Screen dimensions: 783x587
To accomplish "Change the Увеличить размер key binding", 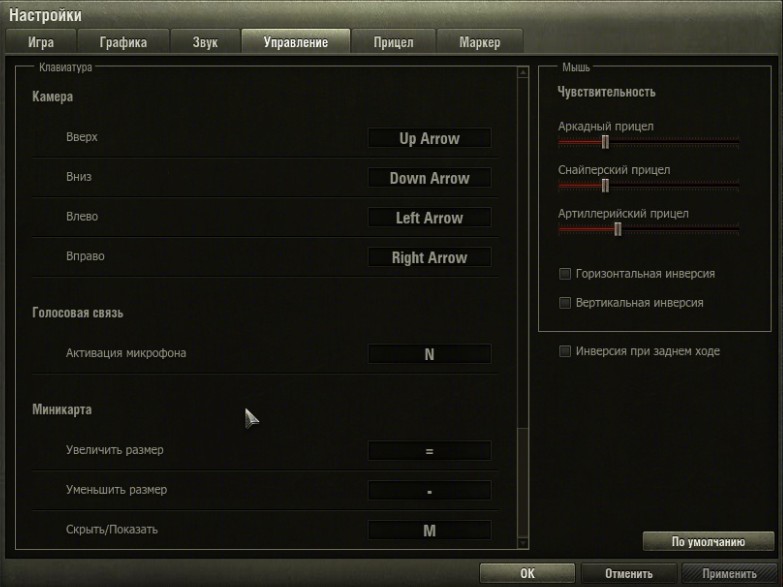I will point(429,451).
